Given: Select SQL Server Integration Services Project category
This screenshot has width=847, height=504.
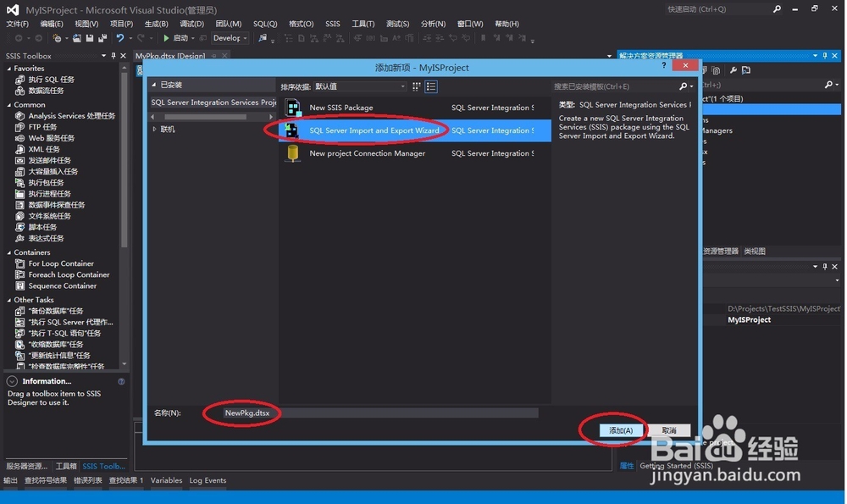Looking at the screenshot, I should click(x=213, y=102).
